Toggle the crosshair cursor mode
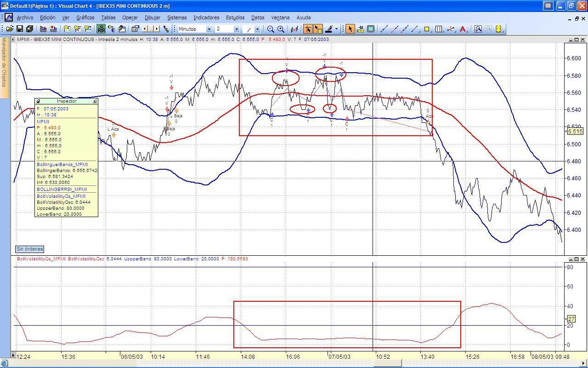Screen dimensions: 588x368 [308, 29]
